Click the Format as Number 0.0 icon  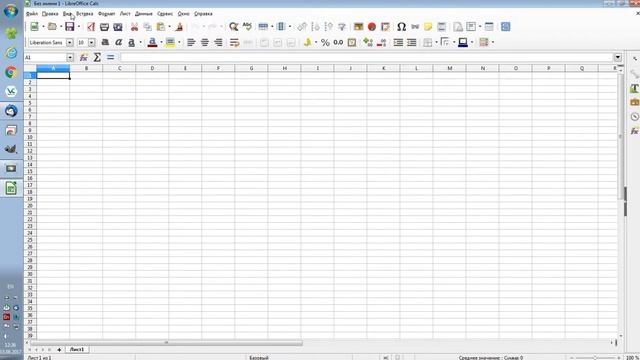pyautogui.click(x=338, y=42)
